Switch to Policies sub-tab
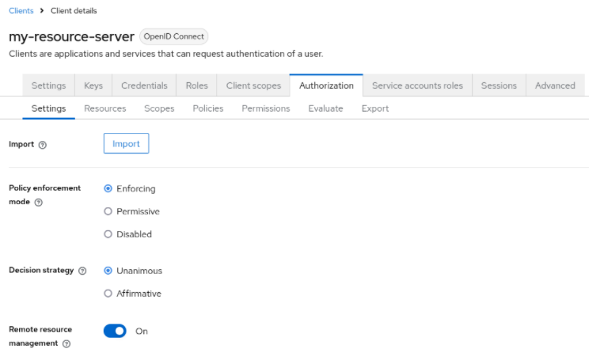589x364 pixels. point(208,108)
